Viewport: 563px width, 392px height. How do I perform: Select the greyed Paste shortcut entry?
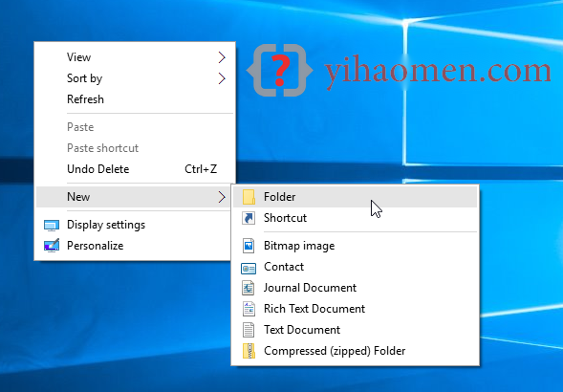coord(135,148)
